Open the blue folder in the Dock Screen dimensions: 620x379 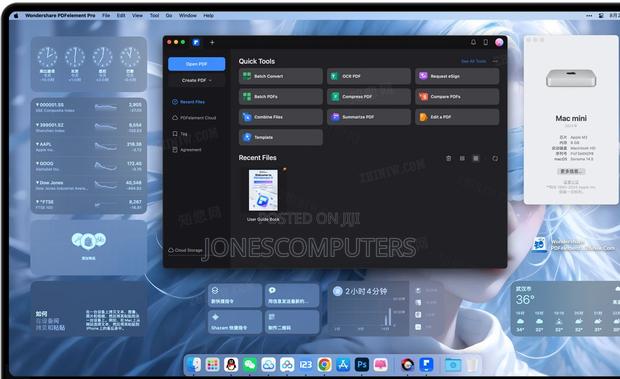click(x=453, y=364)
